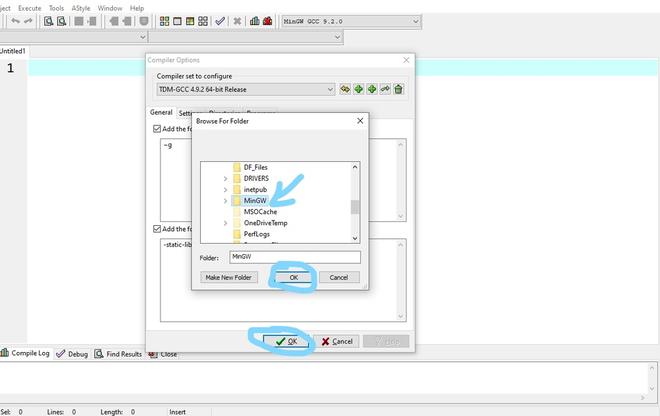Screen dimensions: 660x416
Task: Open the AStyle menu
Action: [x=81, y=8]
